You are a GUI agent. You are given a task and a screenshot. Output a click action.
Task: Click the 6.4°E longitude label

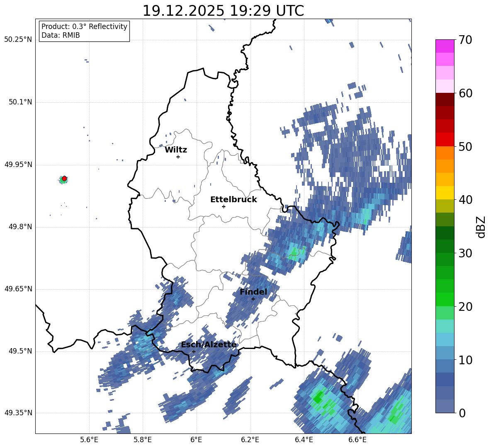point(304,440)
